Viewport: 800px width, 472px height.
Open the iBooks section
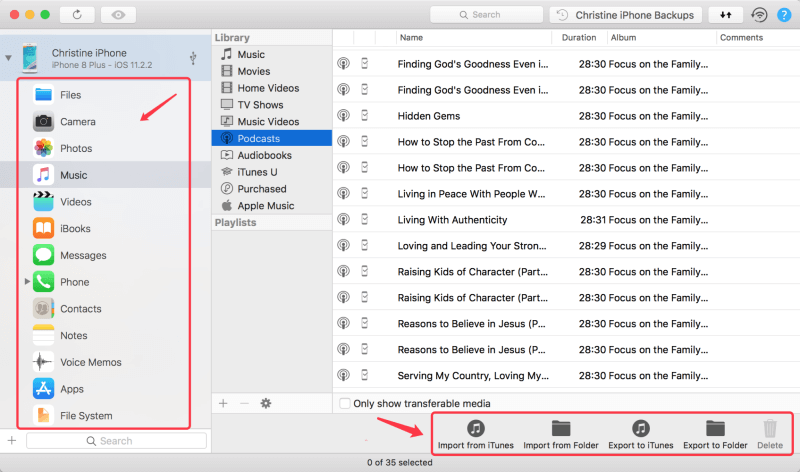pos(105,229)
